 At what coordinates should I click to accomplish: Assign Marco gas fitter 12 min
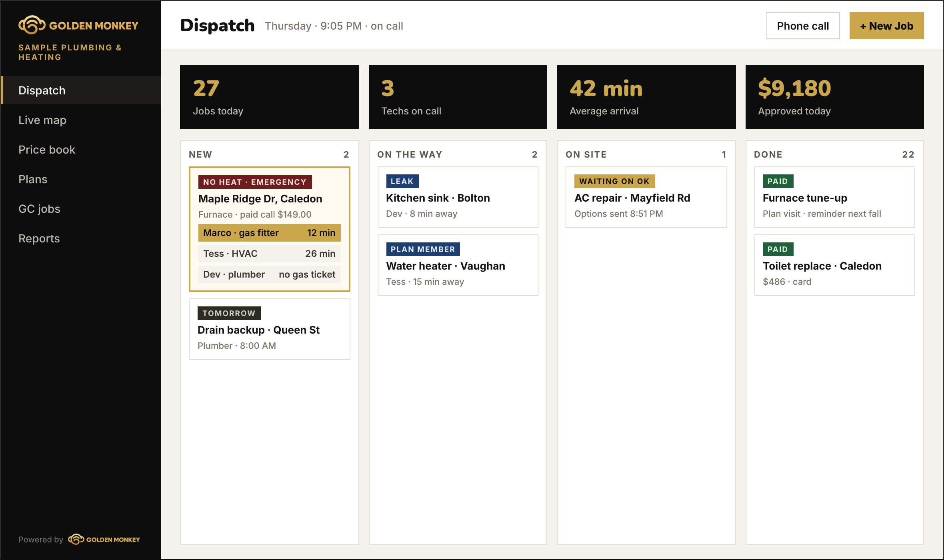(269, 233)
